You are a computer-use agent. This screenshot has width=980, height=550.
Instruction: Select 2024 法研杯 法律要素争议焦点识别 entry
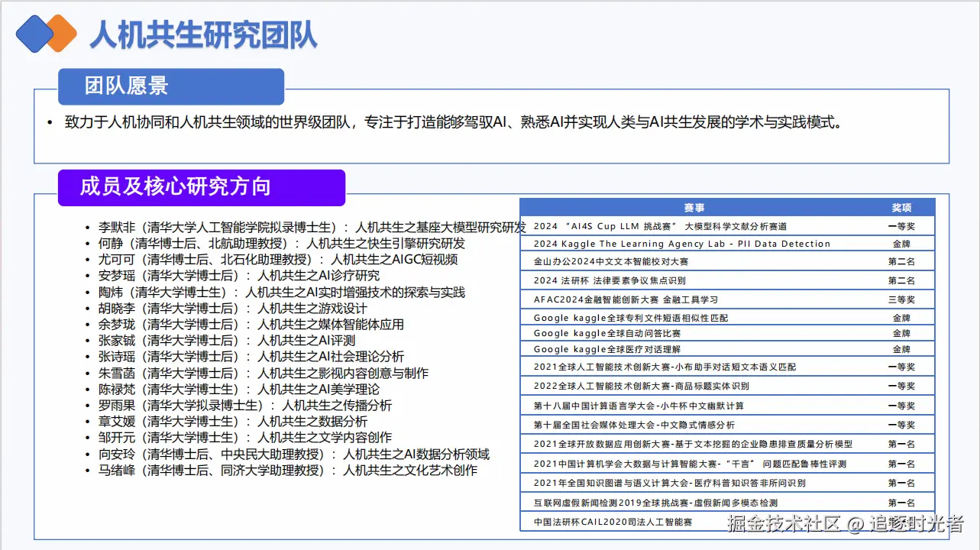tap(610, 280)
